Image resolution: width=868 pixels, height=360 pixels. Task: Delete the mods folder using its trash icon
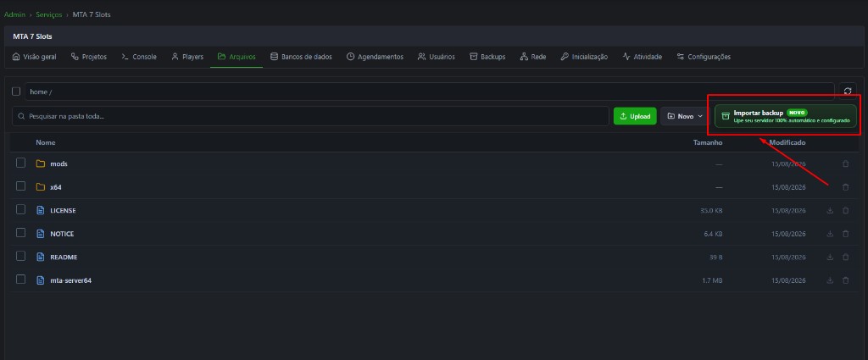tap(845, 164)
